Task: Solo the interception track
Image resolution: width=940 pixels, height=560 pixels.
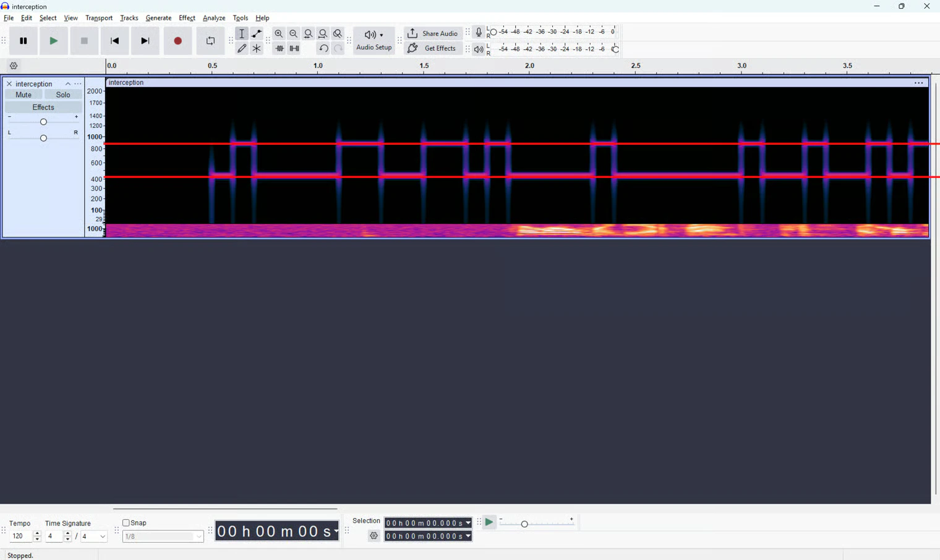Action: click(63, 95)
